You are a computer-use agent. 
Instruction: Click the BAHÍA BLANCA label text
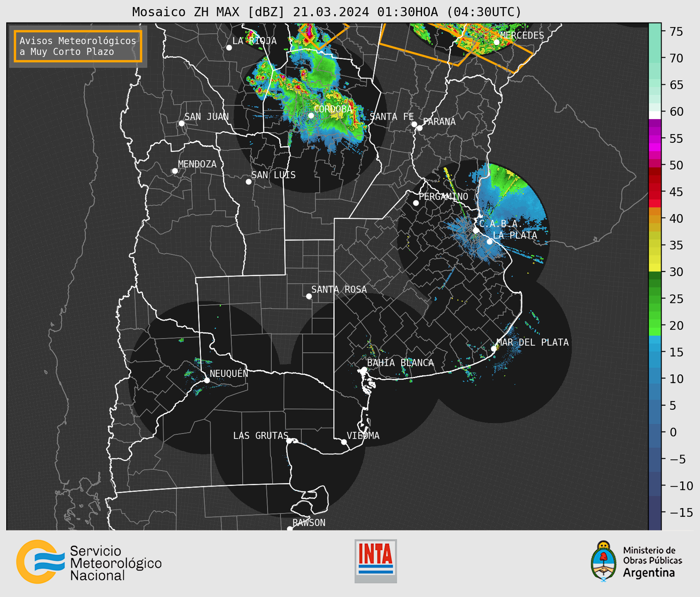point(400,362)
